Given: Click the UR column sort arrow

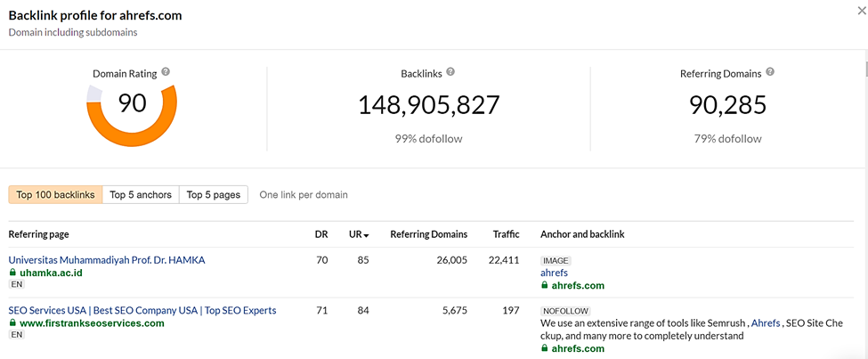Looking at the screenshot, I should point(366,235).
